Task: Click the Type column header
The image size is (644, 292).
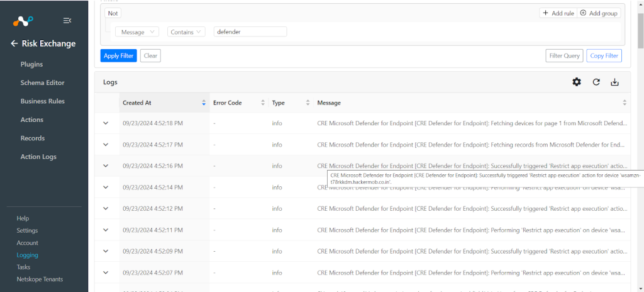Action: coord(291,103)
